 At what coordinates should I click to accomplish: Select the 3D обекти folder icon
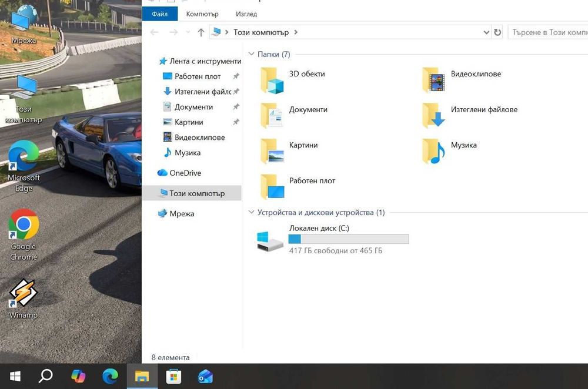coord(272,80)
